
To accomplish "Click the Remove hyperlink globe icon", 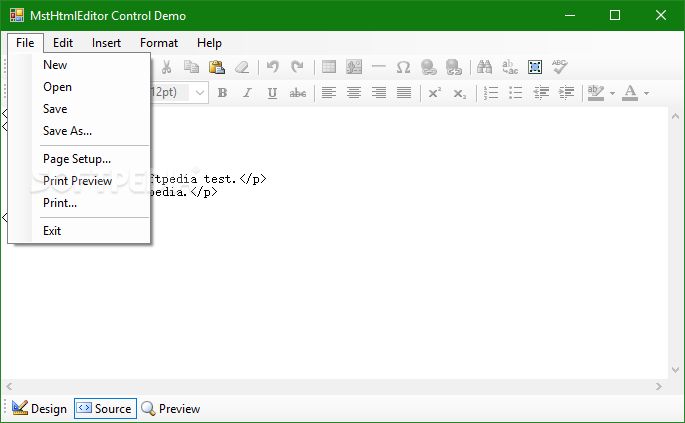I will (453, 67).
